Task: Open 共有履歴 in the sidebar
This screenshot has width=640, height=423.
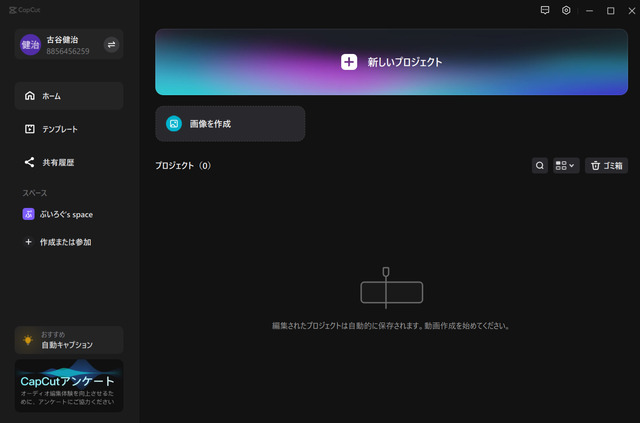Action: click(69, 162)
